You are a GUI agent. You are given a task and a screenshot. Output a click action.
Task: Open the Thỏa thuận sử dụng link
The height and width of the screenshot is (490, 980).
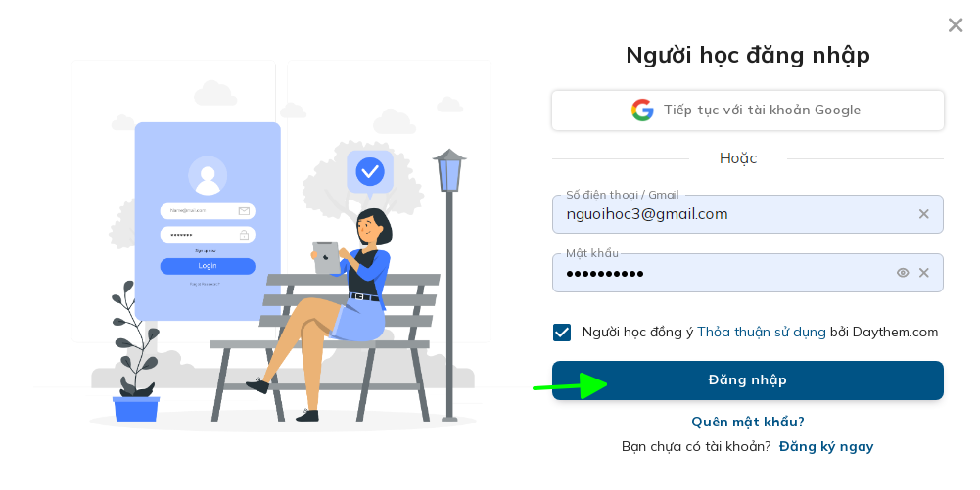tap(762, 333)
